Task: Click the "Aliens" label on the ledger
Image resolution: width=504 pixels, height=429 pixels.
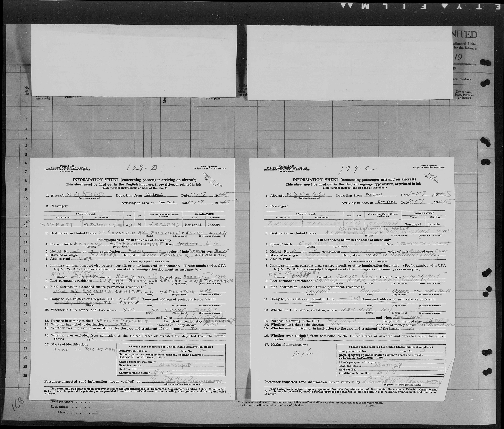Action: coord(61,412)
